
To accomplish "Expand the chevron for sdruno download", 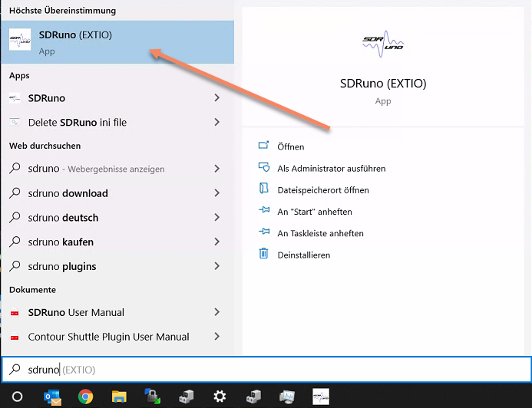I will (x=216, y=192).
